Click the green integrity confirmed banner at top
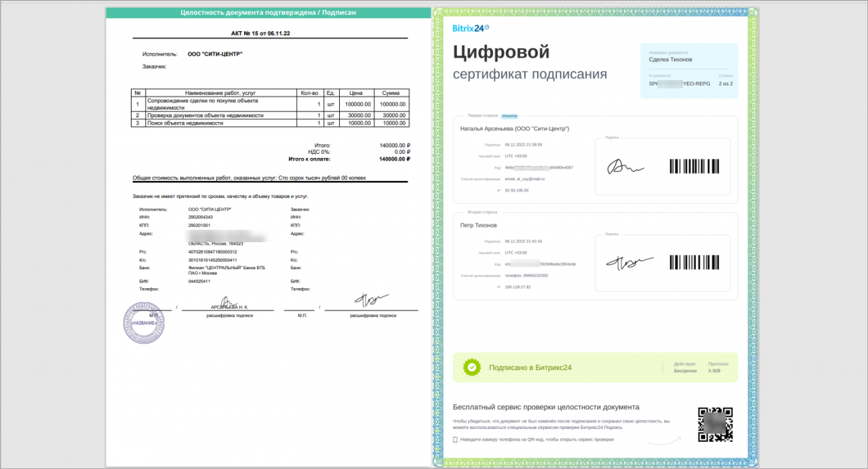868x469 pixels. pyautogui.click(x=268, y=12)
